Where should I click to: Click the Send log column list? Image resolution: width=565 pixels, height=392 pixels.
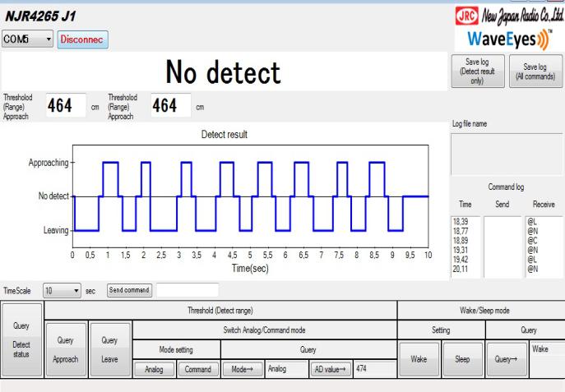point(502,247)
